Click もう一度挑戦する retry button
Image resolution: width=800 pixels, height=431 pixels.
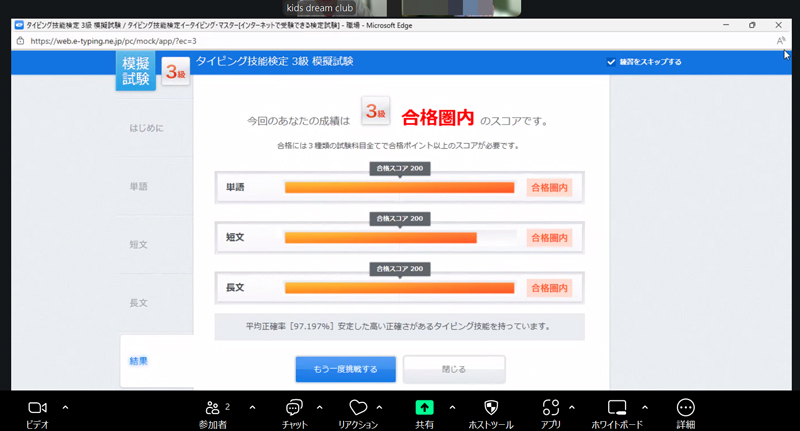coord(345,369)
